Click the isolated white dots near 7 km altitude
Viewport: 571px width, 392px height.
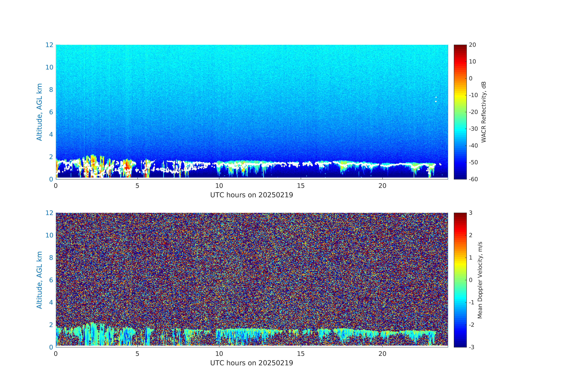click(436, 100)
